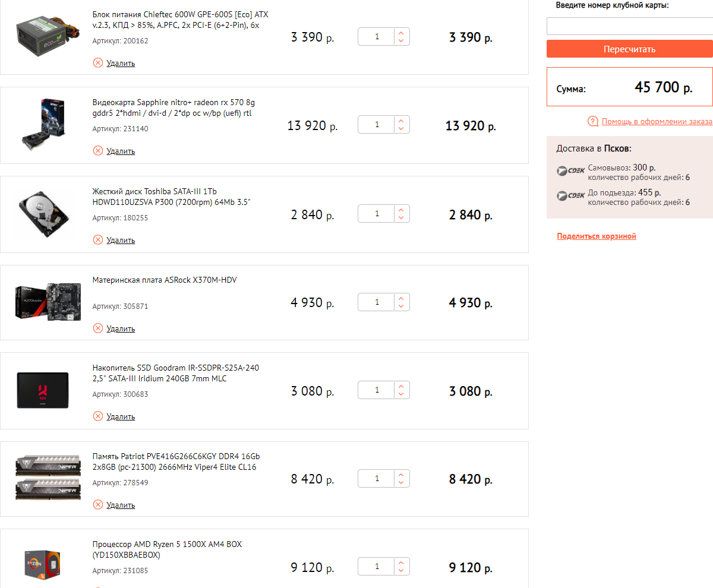Increase quantity of Ryzen 5 processor
This screenshot has width=713, height=588.
(x=401, y=562)
